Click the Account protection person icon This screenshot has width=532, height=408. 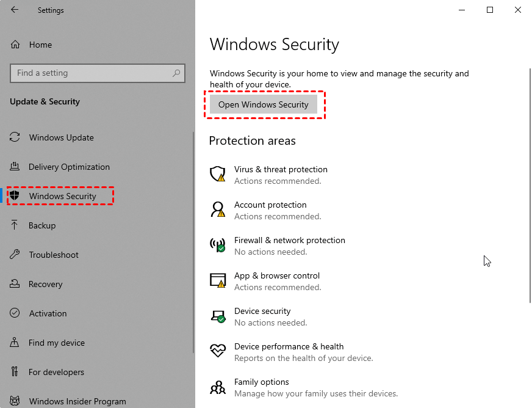(218, 210)
